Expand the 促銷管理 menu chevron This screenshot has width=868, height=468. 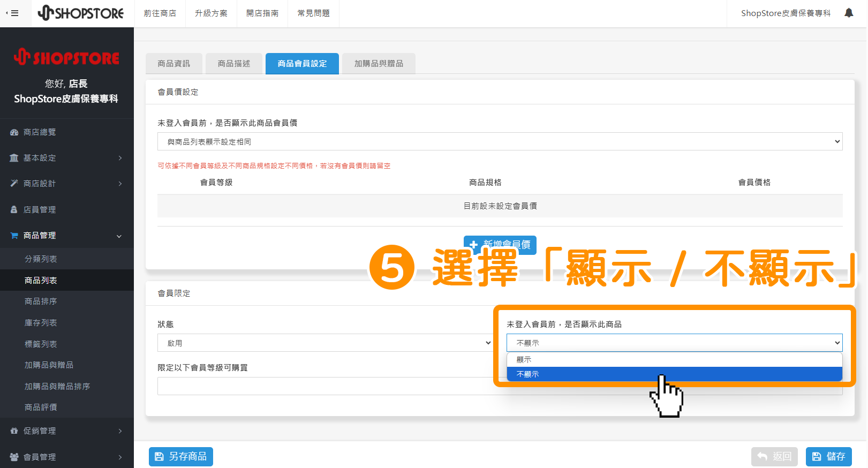point(120,431)
